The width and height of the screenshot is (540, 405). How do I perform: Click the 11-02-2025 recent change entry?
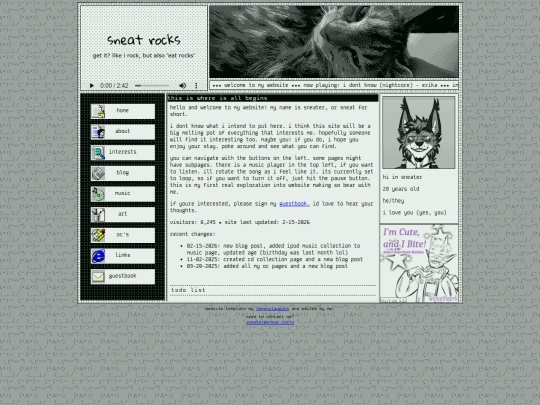point(274,259)
